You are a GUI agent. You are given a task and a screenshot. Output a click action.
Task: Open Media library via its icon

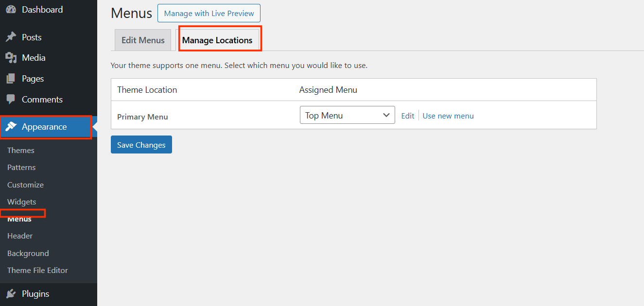11,57
